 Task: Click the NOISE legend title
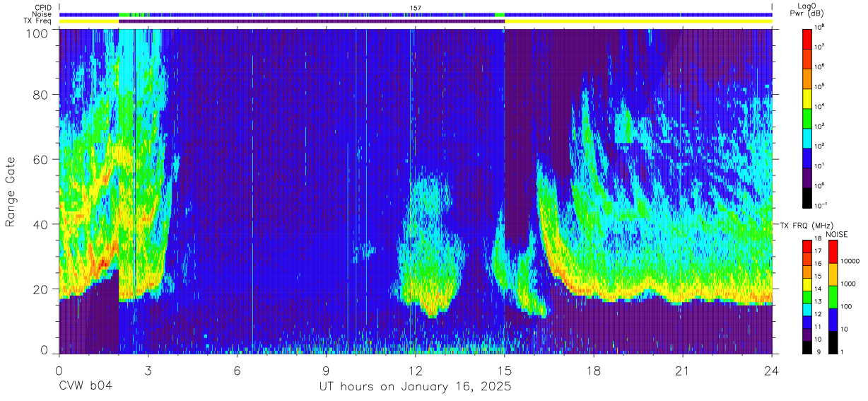pos(837,233)
